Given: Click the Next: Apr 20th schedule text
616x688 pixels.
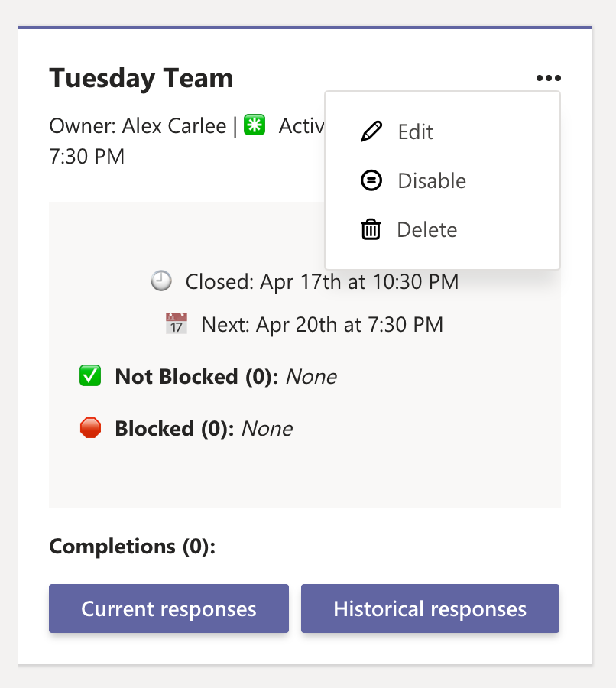Looking at the screenshot, I should click(x=322, y=325).
